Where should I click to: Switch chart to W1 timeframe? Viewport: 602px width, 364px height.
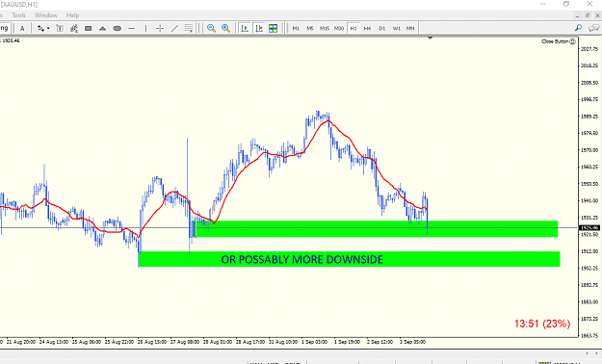coord(396,29)
